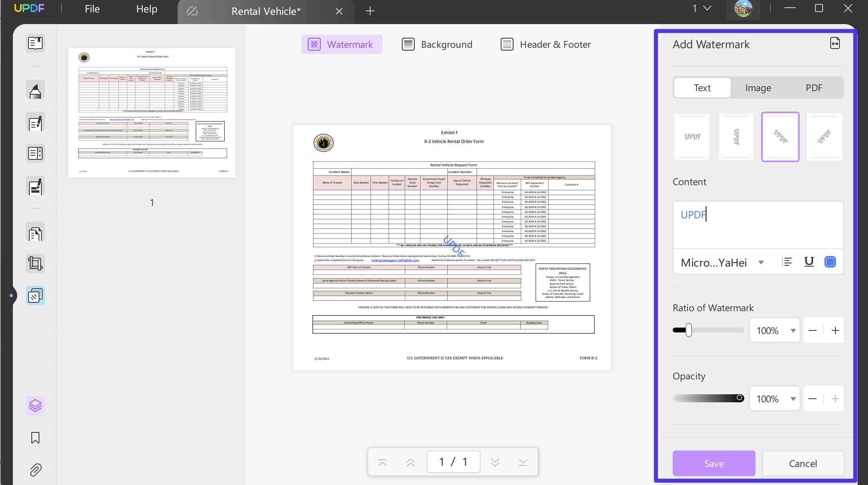
Task: Click the page number input field
Action: [453, 462]
